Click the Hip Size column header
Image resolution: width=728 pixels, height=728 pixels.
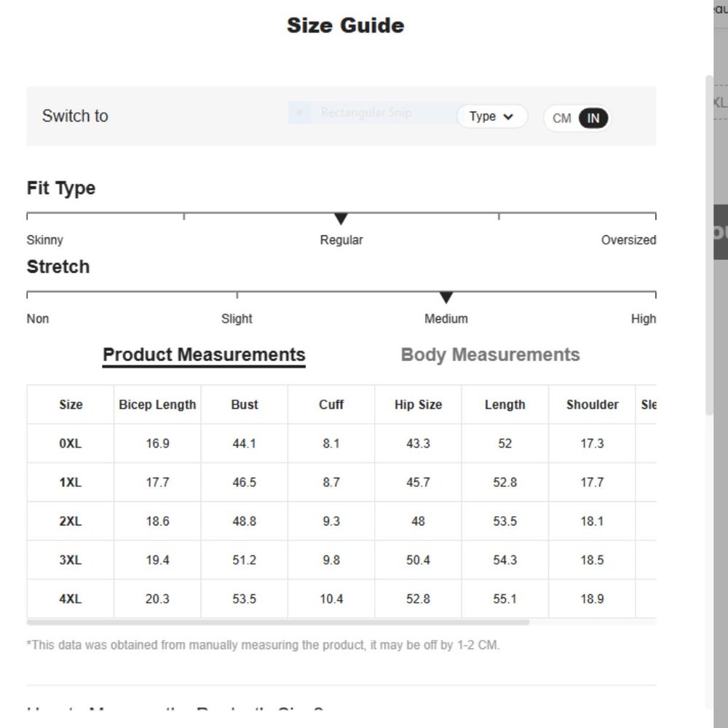[x=418, y=404]
